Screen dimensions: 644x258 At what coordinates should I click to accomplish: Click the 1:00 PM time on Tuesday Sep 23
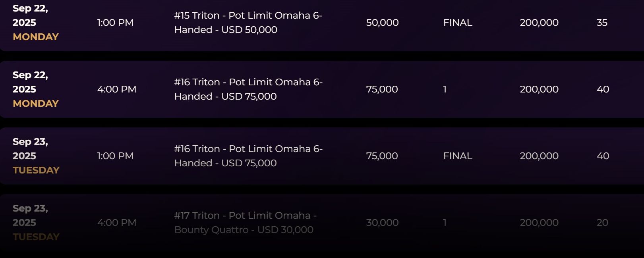[115, 156]
